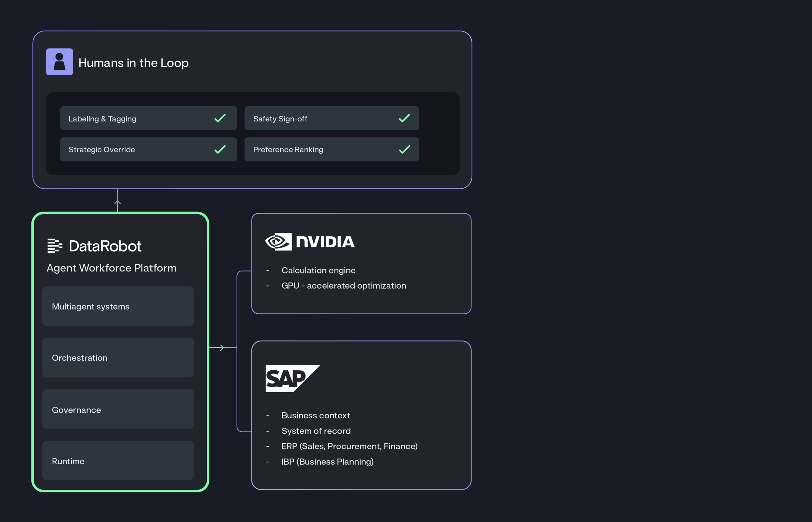
Task: Click the 'DataRobot' wordmark text
Action: pyautogui.click(x=105, y=246)
